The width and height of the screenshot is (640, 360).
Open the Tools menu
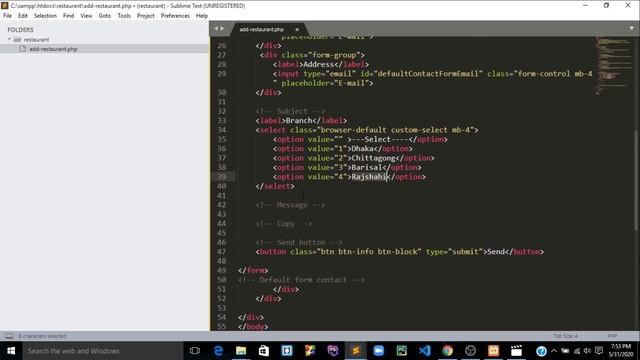(124, 16)
